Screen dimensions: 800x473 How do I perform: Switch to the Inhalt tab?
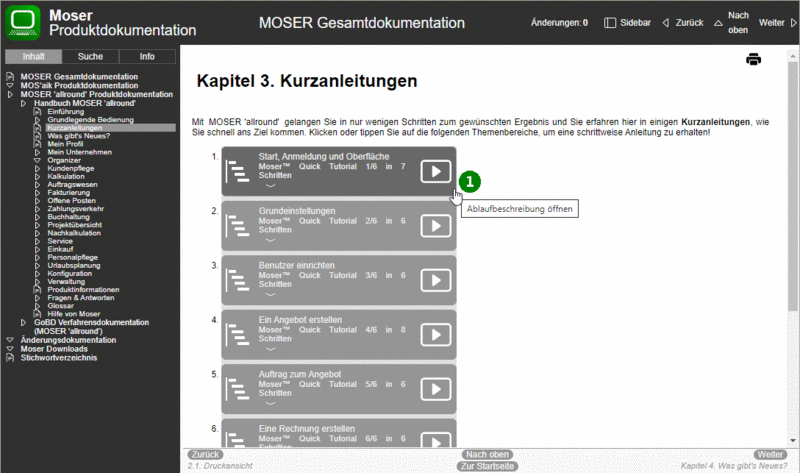33,56
